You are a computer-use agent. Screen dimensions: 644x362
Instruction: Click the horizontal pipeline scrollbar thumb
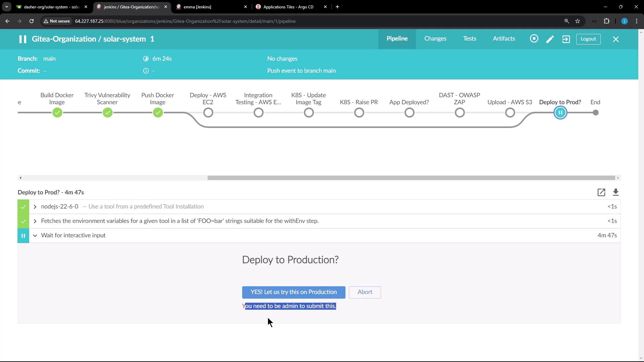click(411, 178)
